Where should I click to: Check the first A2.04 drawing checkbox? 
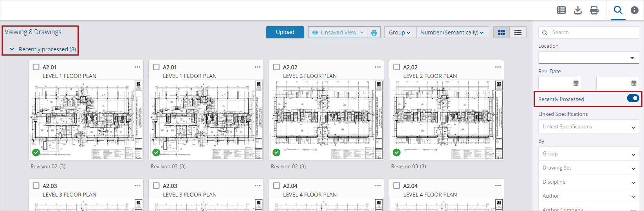276,186
